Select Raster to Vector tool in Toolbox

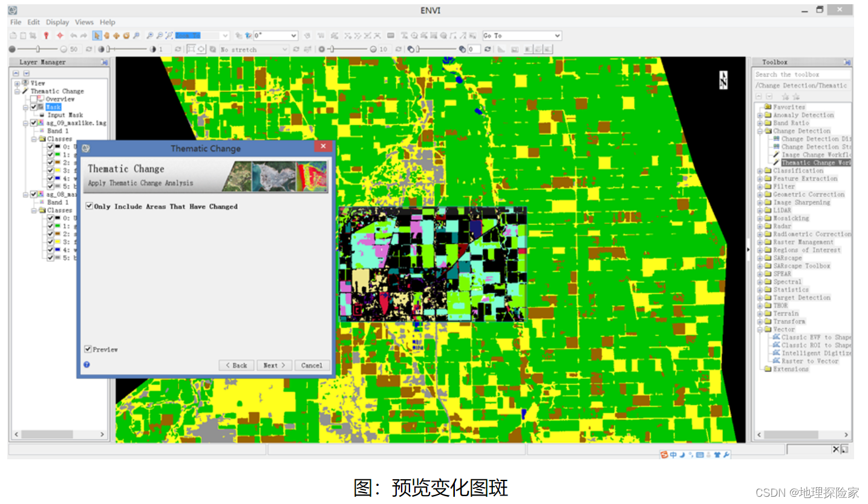[x=810, y=361]
